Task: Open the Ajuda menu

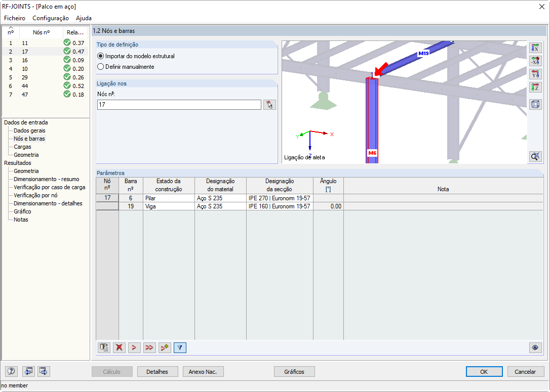Action: pyautogui.click(x=84, y=18)
